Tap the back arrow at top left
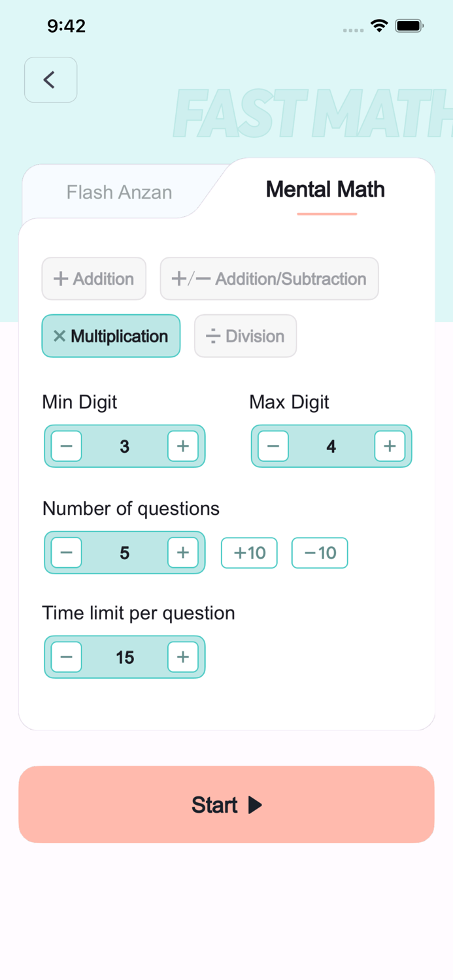 [50, 80]
